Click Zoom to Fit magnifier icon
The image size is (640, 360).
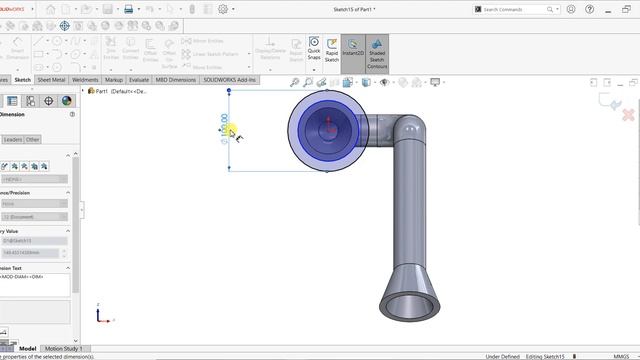[294, 82]
